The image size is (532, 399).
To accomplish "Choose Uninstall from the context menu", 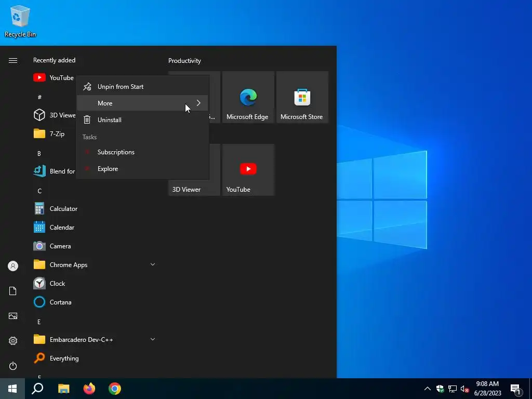I will pos(142,120).
